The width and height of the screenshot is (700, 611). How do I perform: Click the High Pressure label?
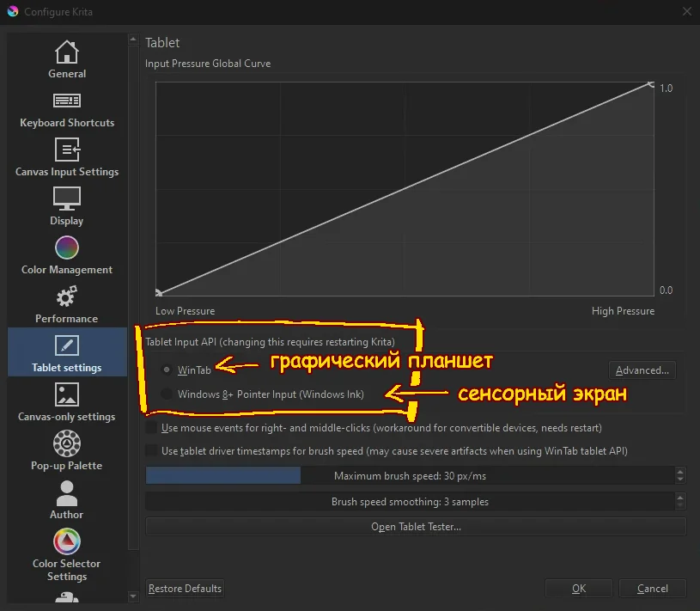coord(623,311)
